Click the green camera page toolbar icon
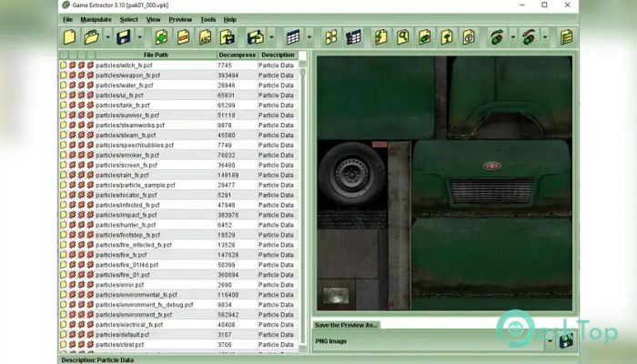637x364 pixels. tap(425, 37)
